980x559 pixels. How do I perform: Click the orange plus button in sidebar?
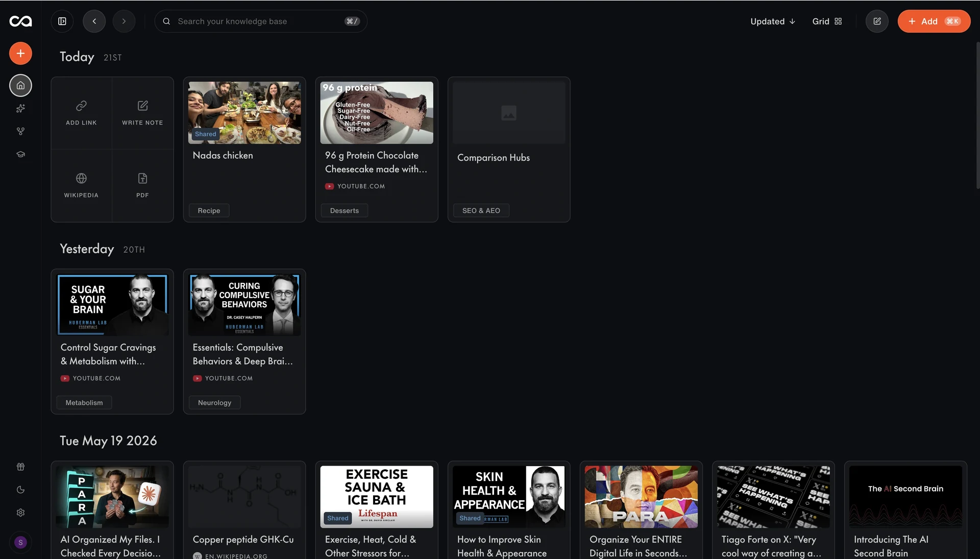pyautogui.click(x=20, y=53)
